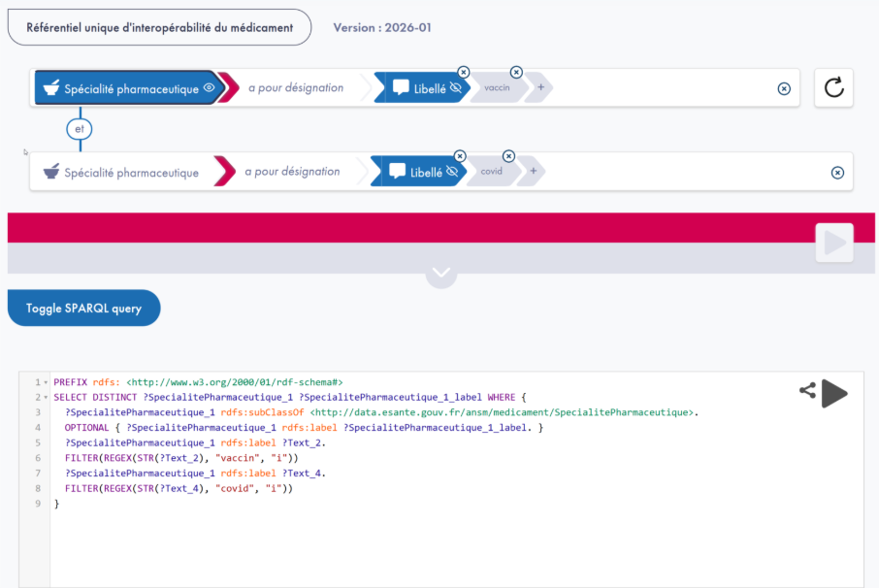Image resolution: width=879 pixels, height=588 pixels.
Task: Open Référentiel unique d'interopérabilité du médicament
Action: tap(159, 27)
